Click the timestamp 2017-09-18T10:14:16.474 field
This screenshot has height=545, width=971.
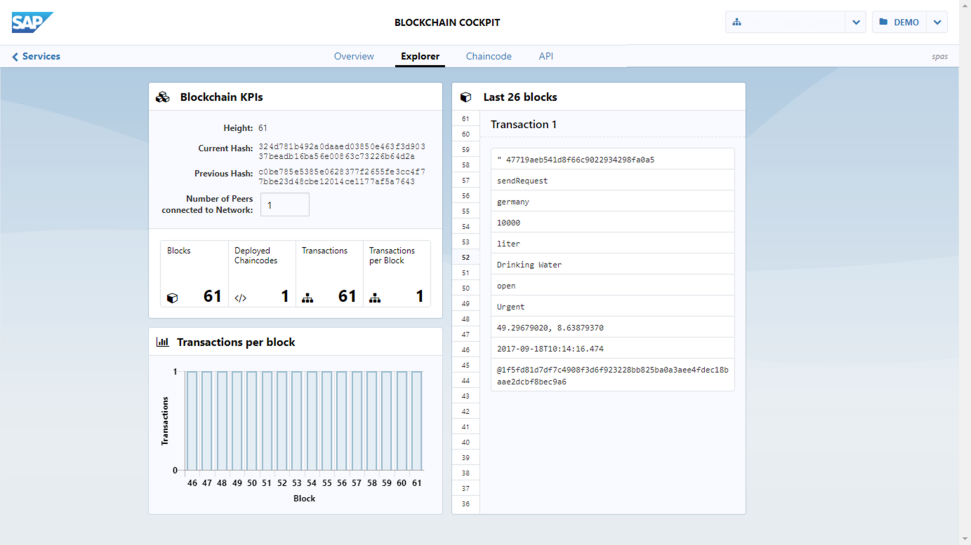tap(612, 349)
